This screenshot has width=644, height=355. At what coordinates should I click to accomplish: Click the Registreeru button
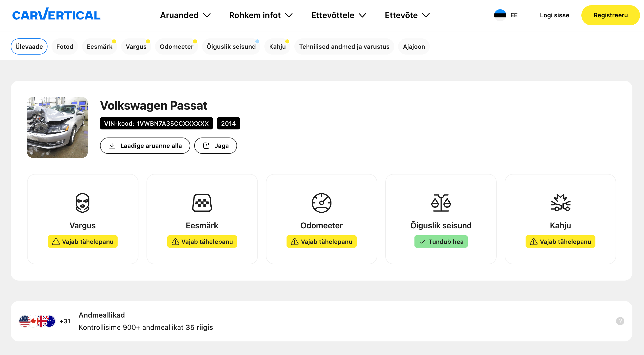pyautogui.click(x=610, y=15)
